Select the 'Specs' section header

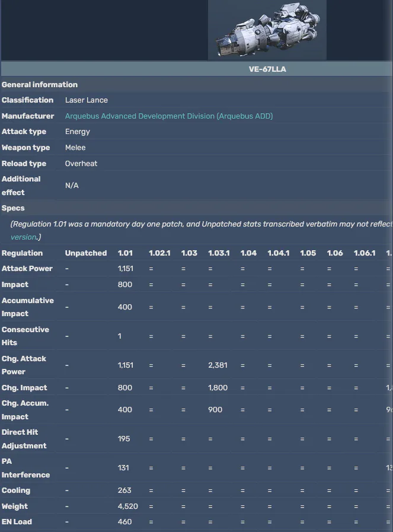click(x=13, y=208)
